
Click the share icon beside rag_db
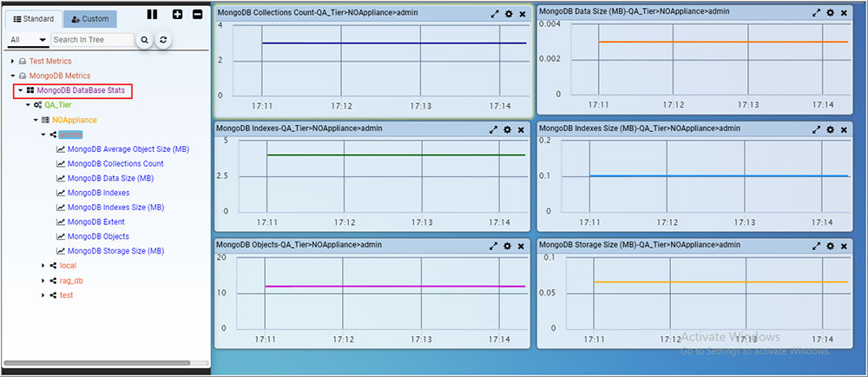tap(53, 281)
